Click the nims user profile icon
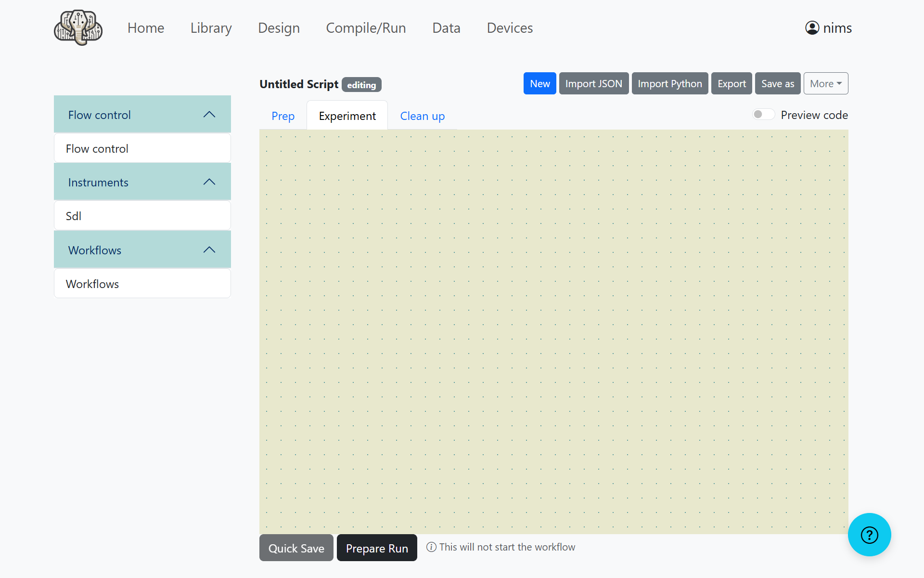Image resolution: width=924 pixels, height=578 pixels. click(812, 28)
